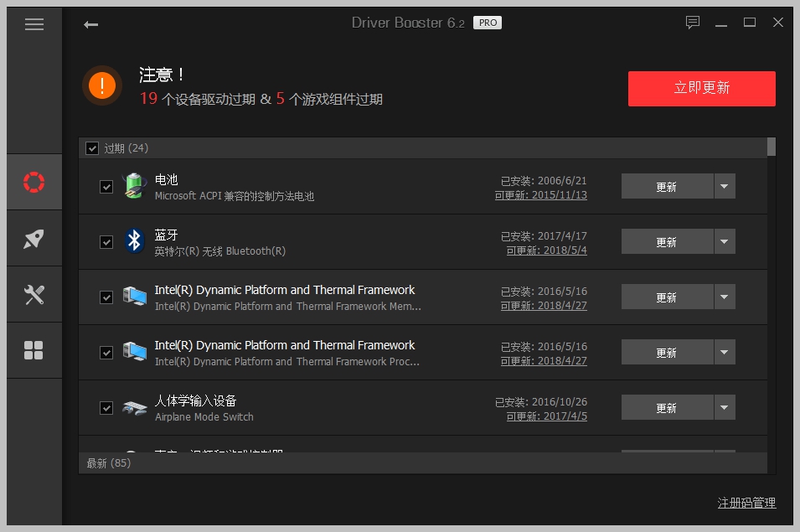This screenshot has width=800, height=532.
Task: Click 立即更新 update now button
Action: [701, 89]
